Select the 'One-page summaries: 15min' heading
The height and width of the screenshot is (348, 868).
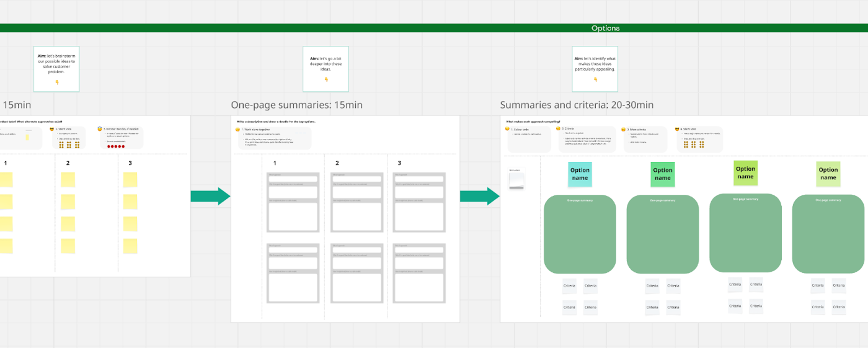pos(296,105)
